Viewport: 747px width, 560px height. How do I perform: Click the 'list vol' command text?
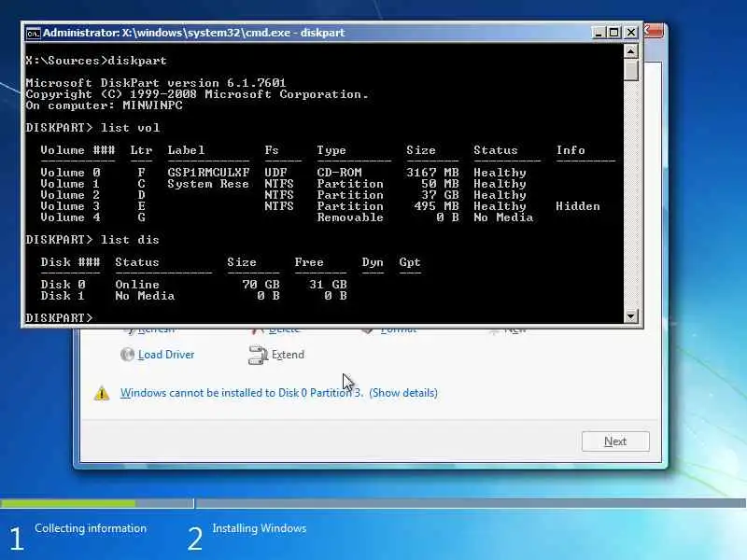(130, 128)
